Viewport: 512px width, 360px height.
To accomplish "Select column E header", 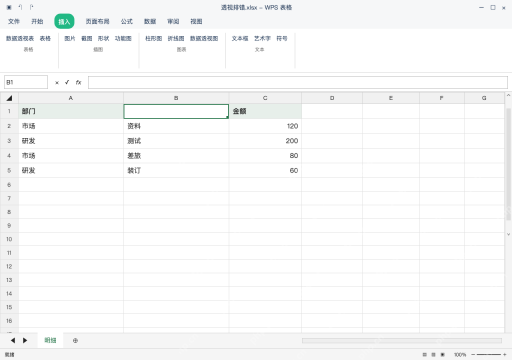I will click(x=391, y=98).
